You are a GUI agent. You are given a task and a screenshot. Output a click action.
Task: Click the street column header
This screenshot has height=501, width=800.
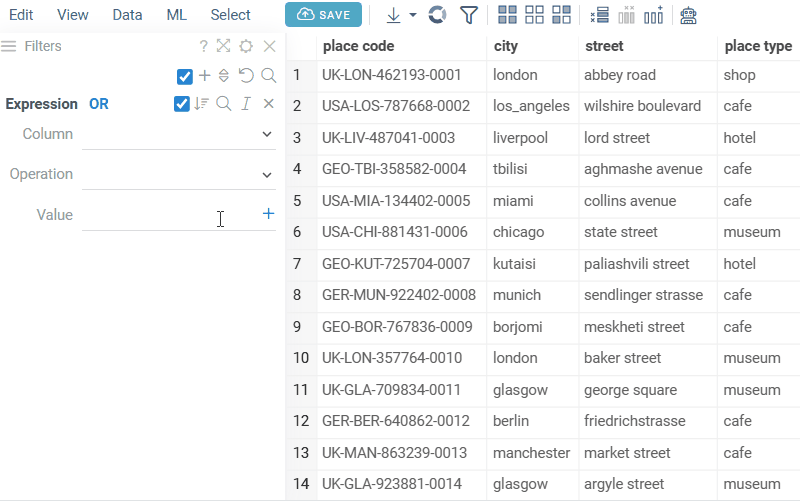click(x=648, y=46)
